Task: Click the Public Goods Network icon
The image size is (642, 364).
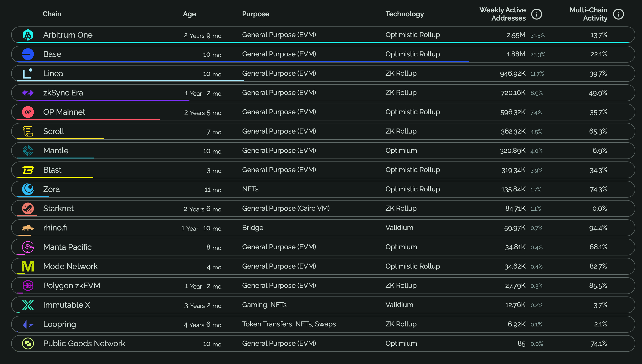Action: (x=28, y=343)
